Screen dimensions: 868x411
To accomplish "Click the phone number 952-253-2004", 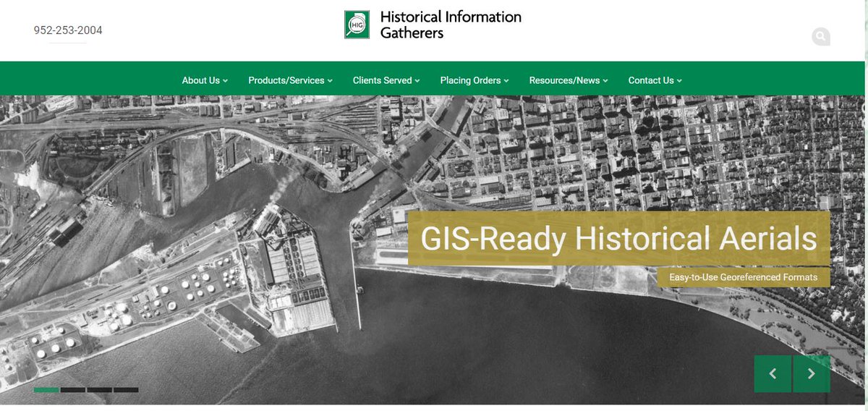I will (x=68, y=30).
